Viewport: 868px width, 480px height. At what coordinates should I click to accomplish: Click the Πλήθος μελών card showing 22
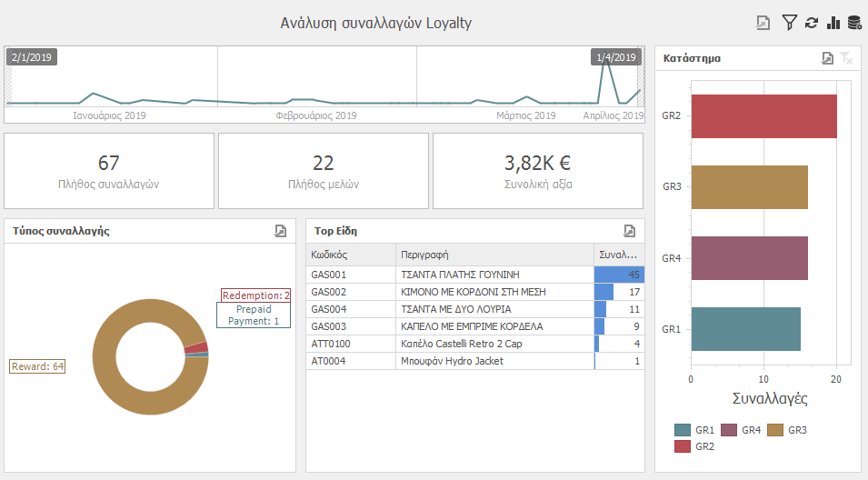coord(324,171)
